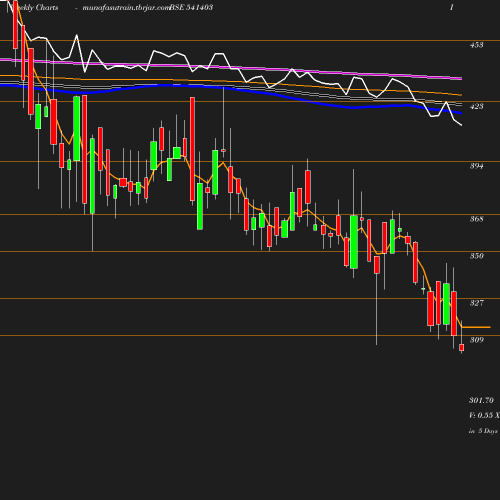The image size is (500, 500).
Task: Click the 368 price axis label
Action: pyautogui.click(x=476, y=219)
